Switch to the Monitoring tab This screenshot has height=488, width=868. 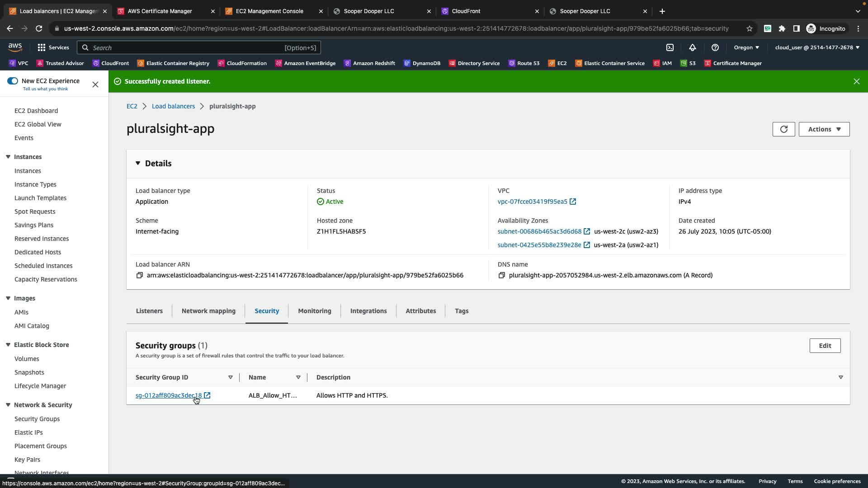click(314, 311)
